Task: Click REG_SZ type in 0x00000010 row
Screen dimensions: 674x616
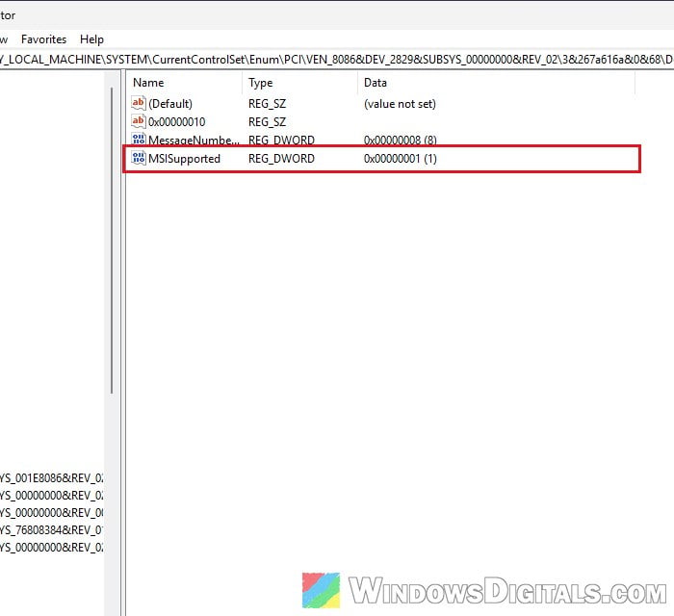Action: click(267, 122)
